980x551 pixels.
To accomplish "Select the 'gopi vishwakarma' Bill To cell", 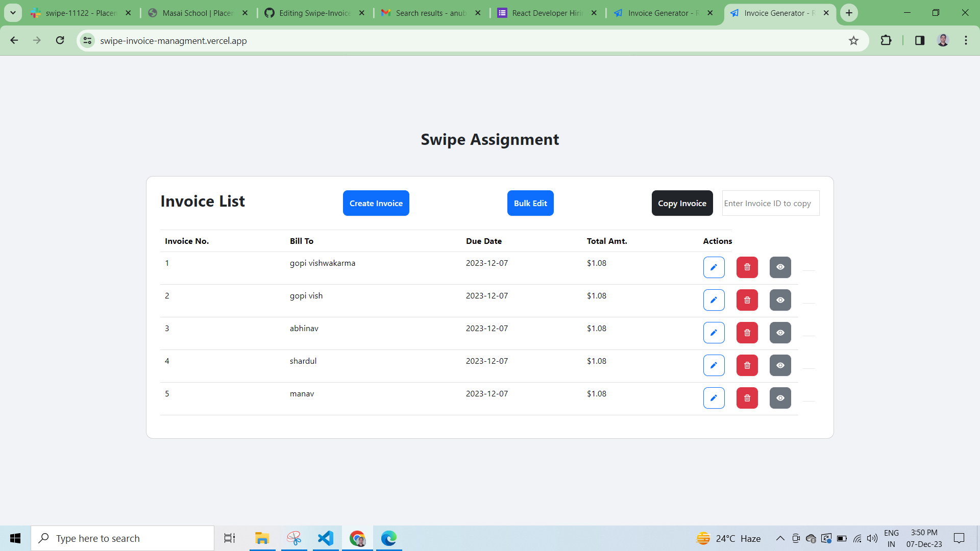I will point(323,263).
